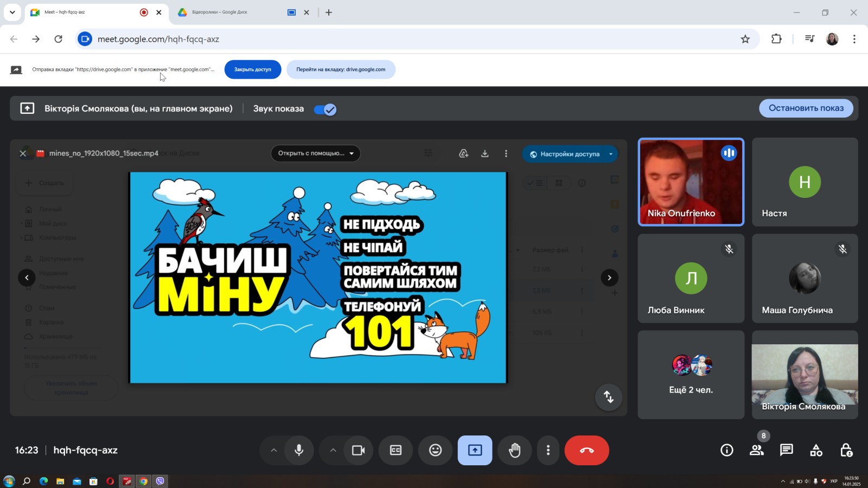The height and width of the screenshot is (488, 868).
Task: Bookmark this page with the star icon
Action: (x=745, y=39)
